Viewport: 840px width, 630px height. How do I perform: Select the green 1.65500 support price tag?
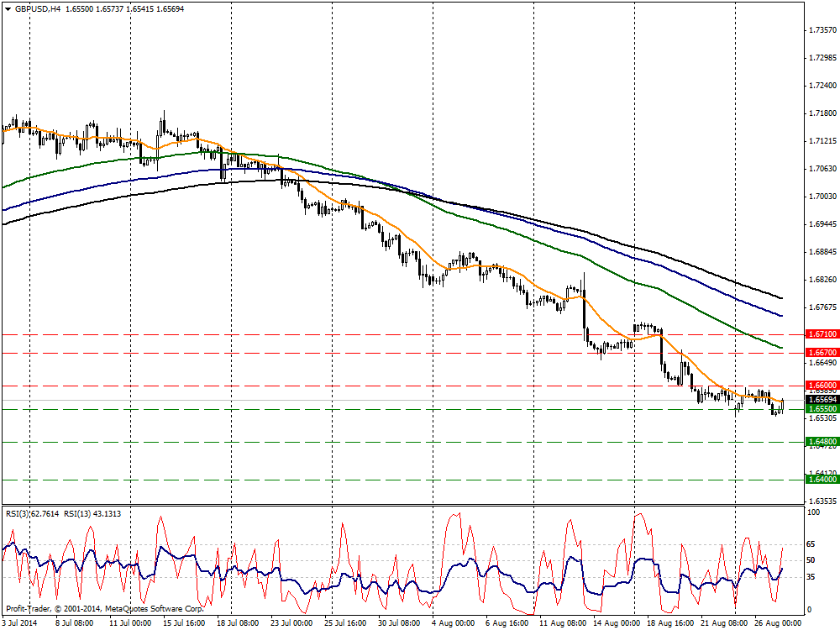pyautogui.click(x=820, y=409)
